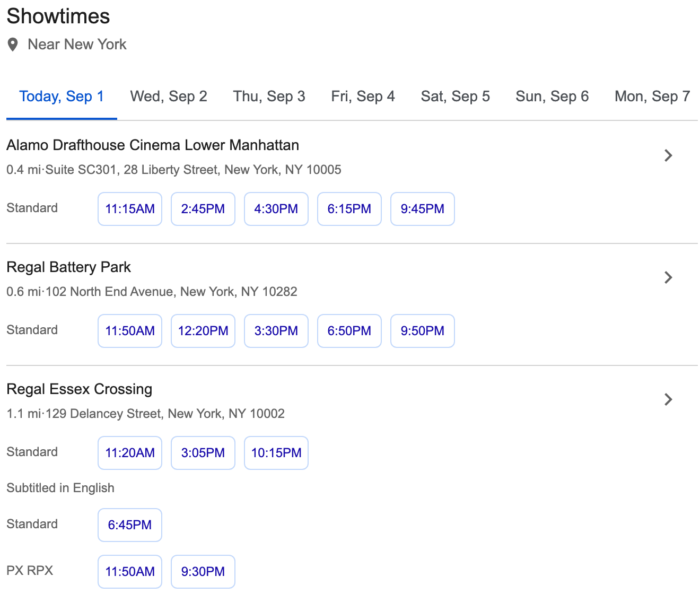Click the location pin icon near New York
This screenshot has height=594, width=700.
coord(13,45)
